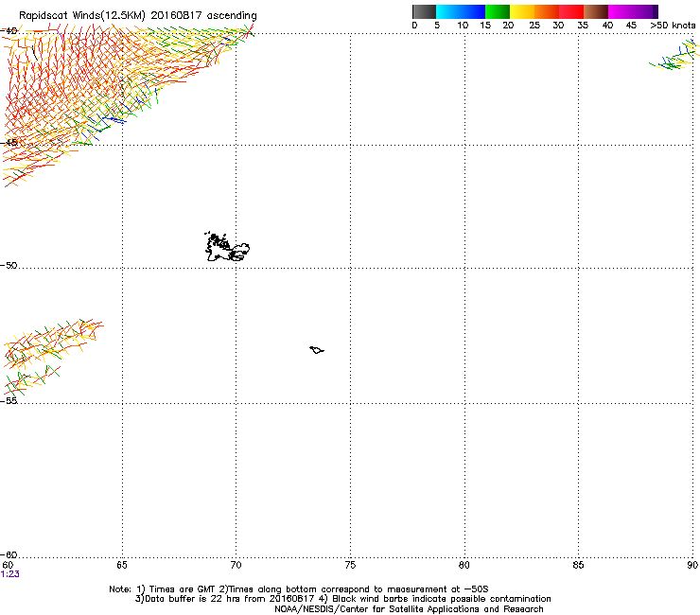700x615 pixels.
Task: Click the latitude label '-60'
Action: 9,554
